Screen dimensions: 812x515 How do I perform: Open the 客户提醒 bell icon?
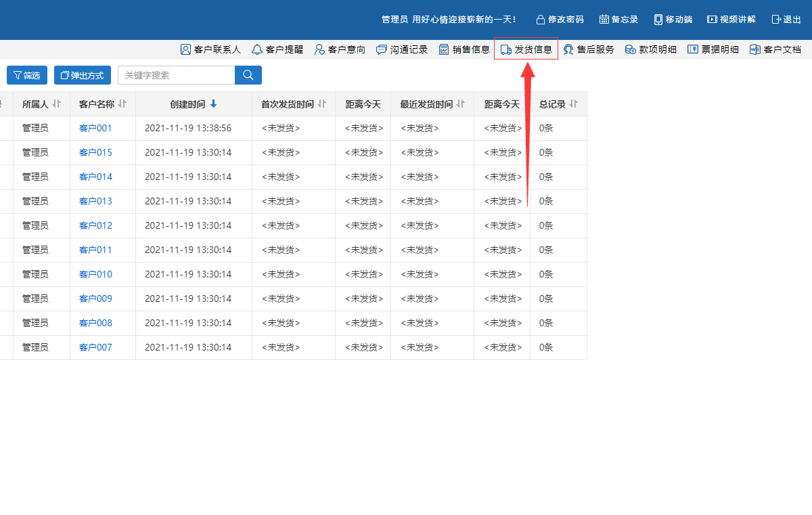257,49
